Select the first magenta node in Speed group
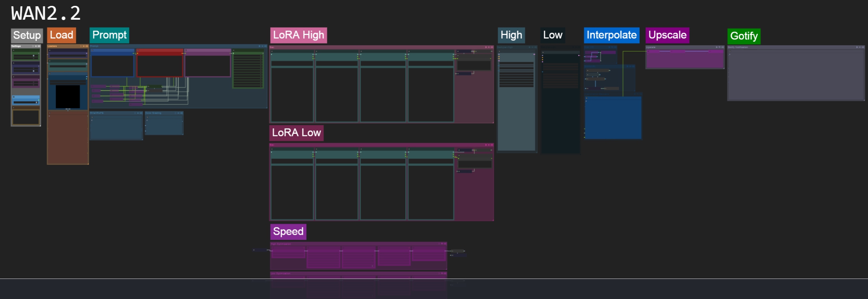Screen dimensions: 868x299 [x=288, y=252]
